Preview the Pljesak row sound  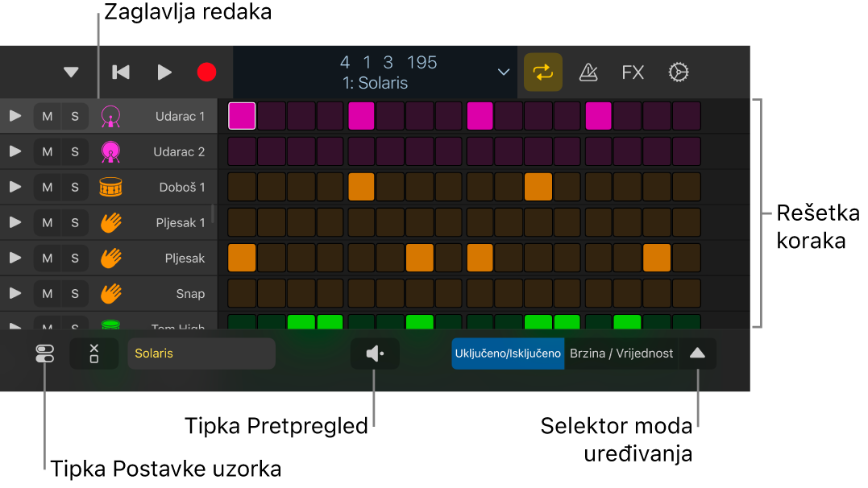click(15, 258)
